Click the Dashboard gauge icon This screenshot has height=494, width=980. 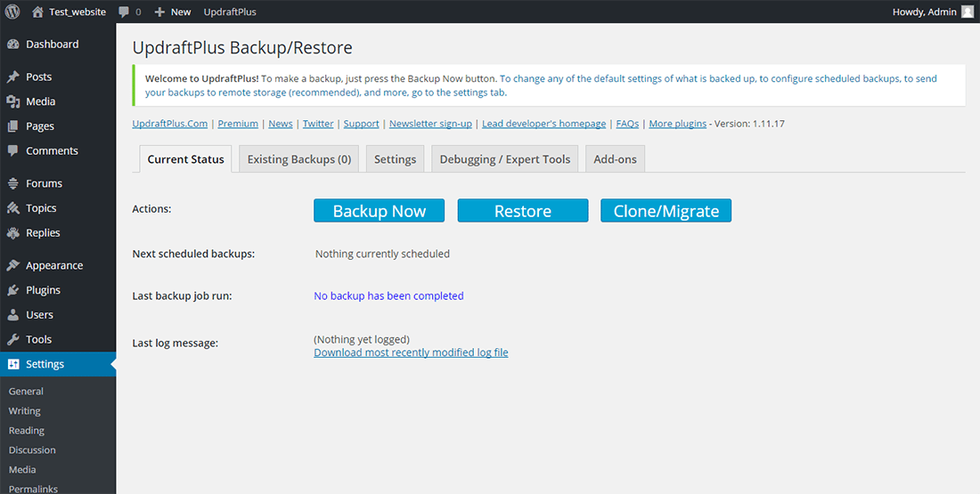[13, 45]
